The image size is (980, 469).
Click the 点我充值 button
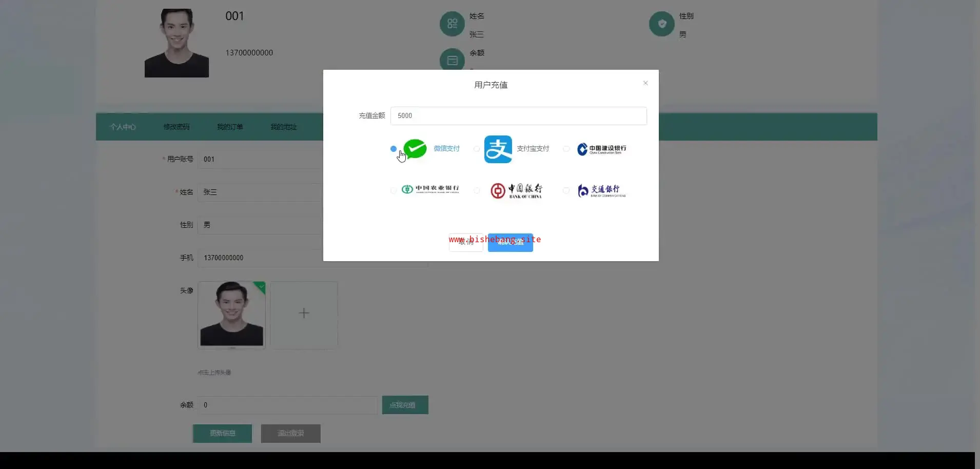point(405,405)
